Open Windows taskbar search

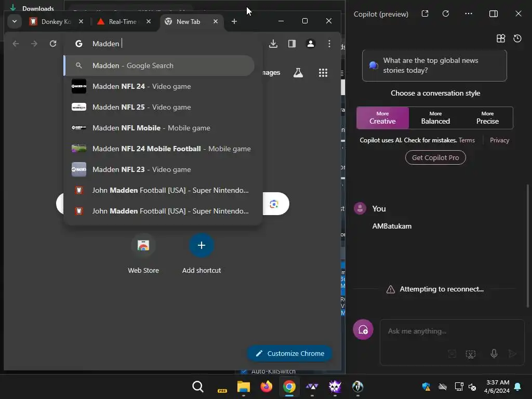pyautogui.click(x=198, y=387)
